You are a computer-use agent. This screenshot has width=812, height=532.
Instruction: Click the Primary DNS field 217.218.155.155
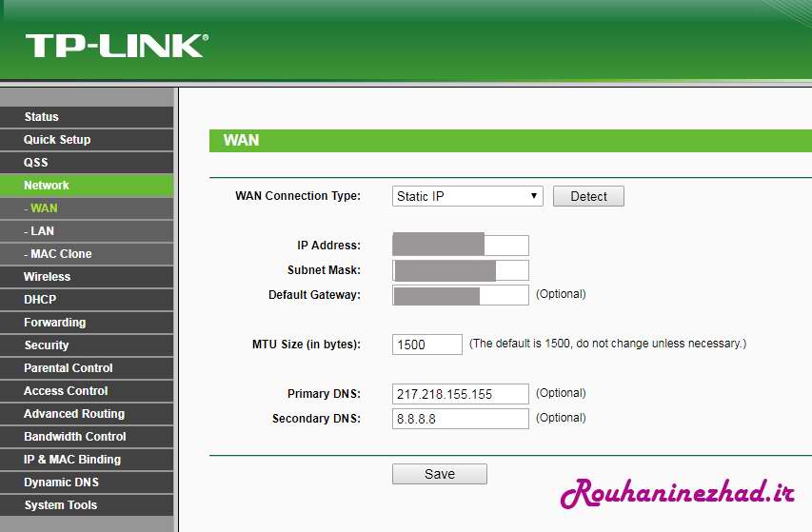coord(461,394)
